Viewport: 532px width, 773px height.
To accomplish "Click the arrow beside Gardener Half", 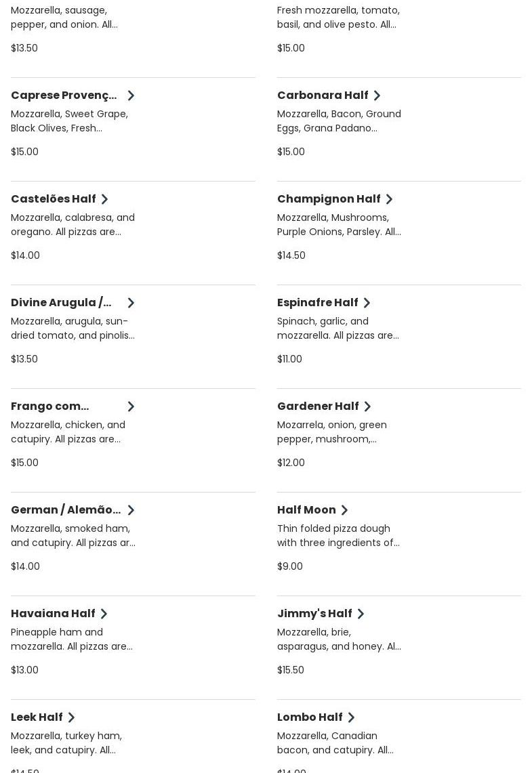I will click(367, 406).
